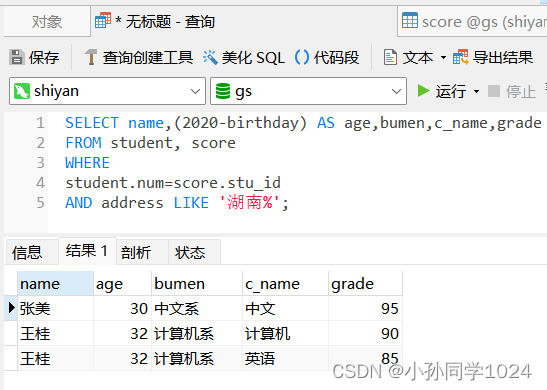Click the current row arrow indicator
The width and height of the screenshot is (547, 390).
click(x=12, y=308)
